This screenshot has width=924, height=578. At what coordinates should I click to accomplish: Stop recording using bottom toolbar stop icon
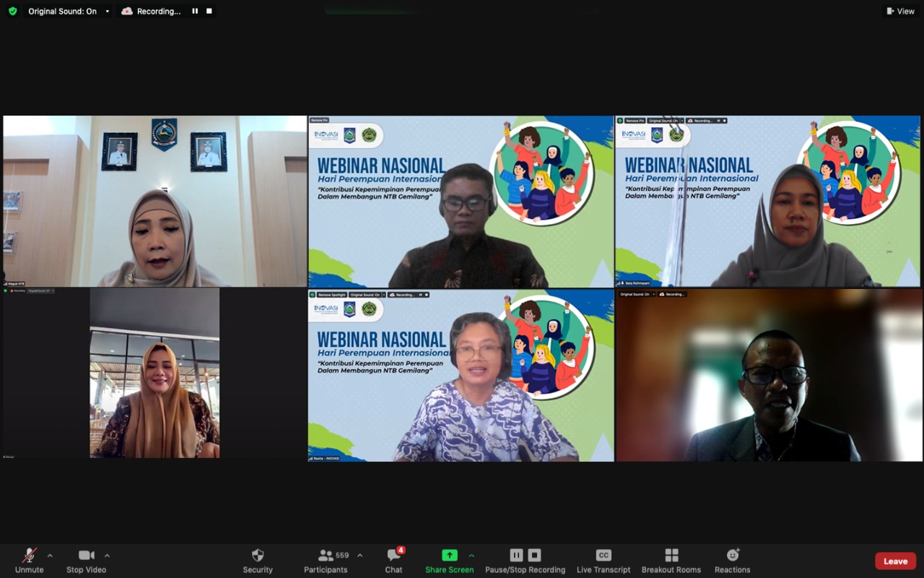(x=534, y=555)
